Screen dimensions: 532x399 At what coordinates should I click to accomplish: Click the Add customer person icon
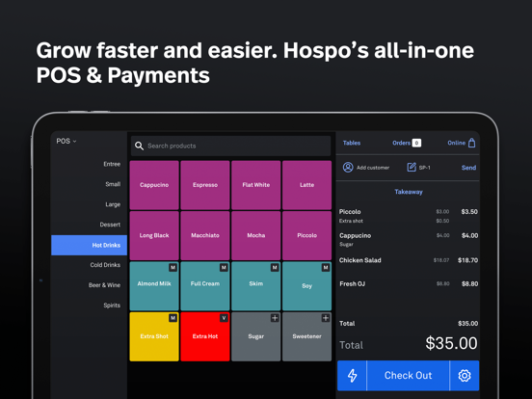[x=348, y=168]
